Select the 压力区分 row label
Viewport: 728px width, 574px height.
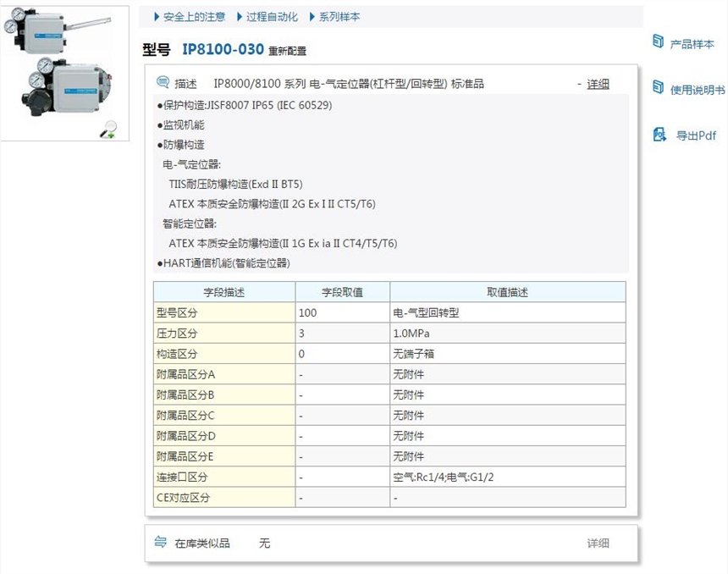tap(224, 333)
